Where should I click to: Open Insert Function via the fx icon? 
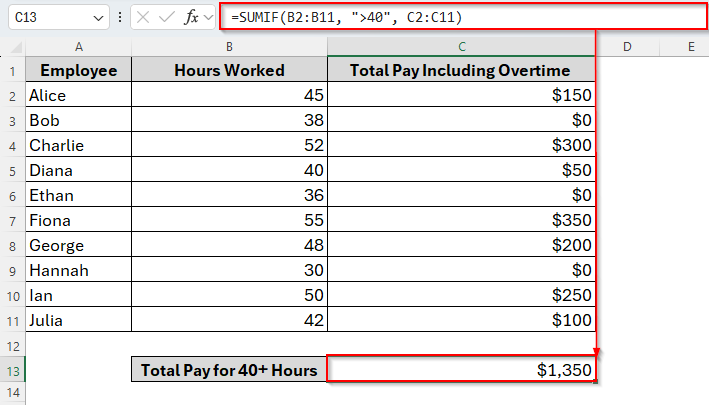point(191,18)
